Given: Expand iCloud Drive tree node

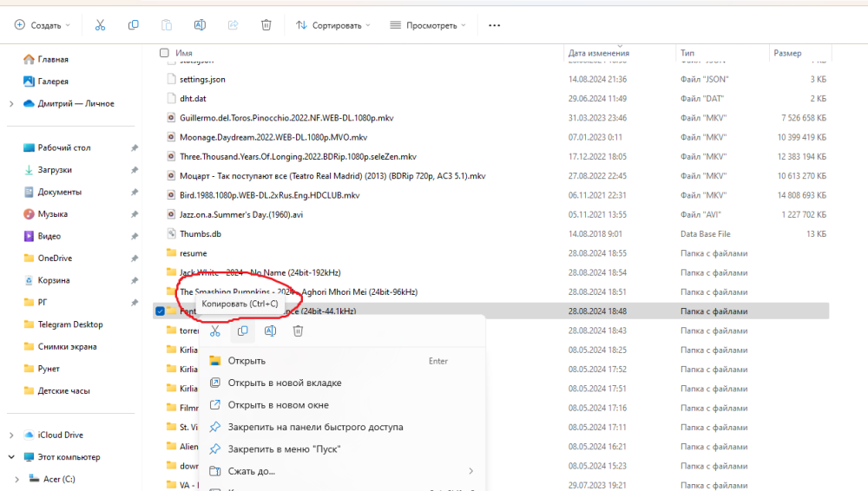Looking at the screenshot, I should point(11,435).
